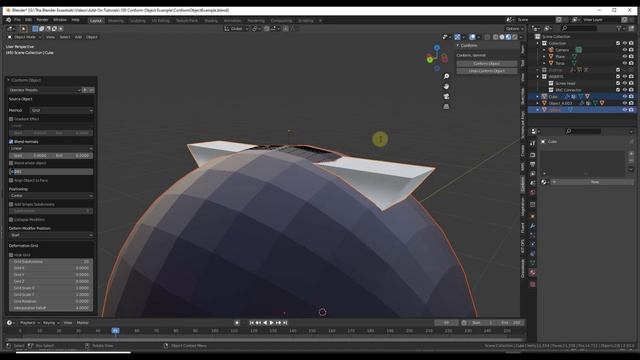Open the Positioning Center dropdown
The image size is (640, 360).
[x=51, y=196]
